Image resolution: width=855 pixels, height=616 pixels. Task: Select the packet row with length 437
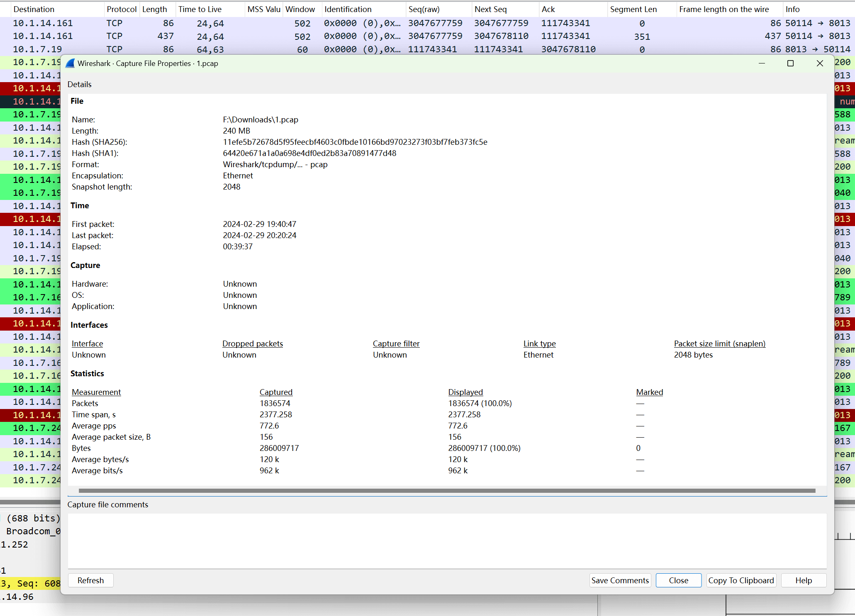(x=427, y=36)
